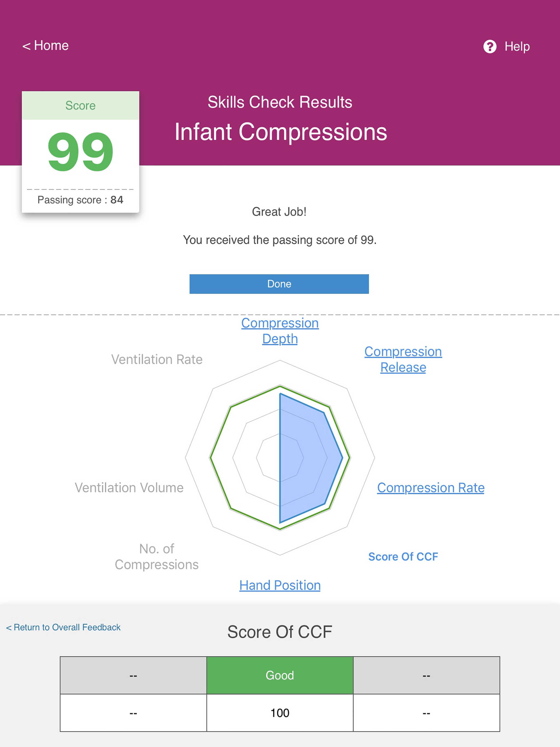Open the Hand Position details link
560x747 pixels.
[x=280, y=585]
